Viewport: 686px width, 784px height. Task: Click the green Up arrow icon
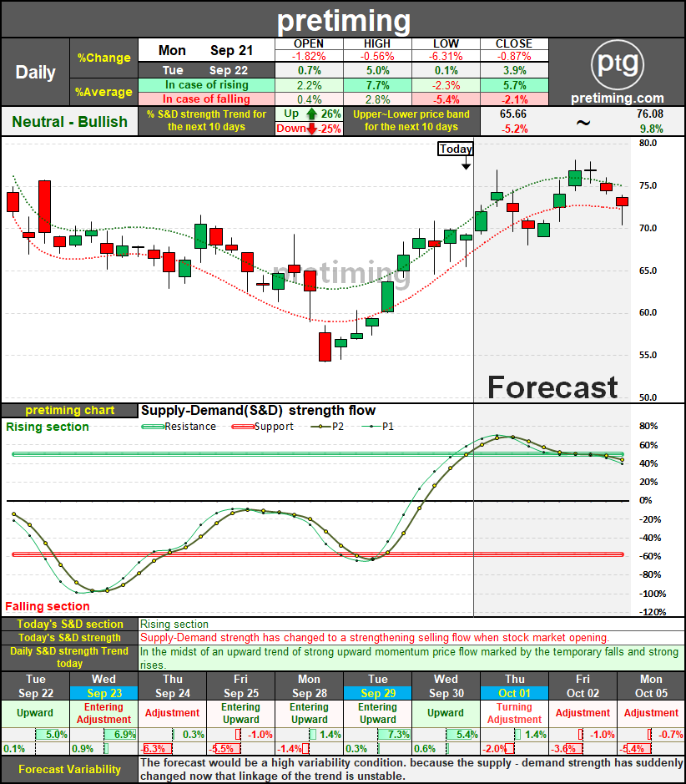point(312,114)
